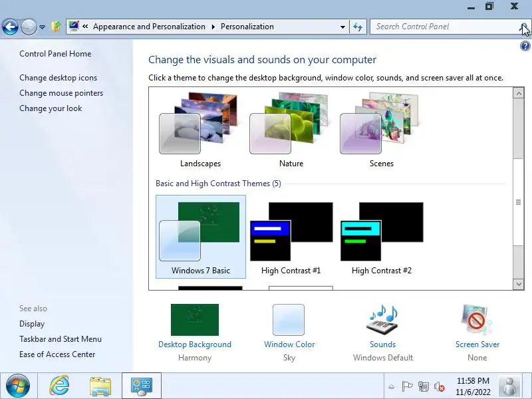This screenshot has height=399, width=532.
Task: Click the network status tray icon
Action: (x=424, y=386)
